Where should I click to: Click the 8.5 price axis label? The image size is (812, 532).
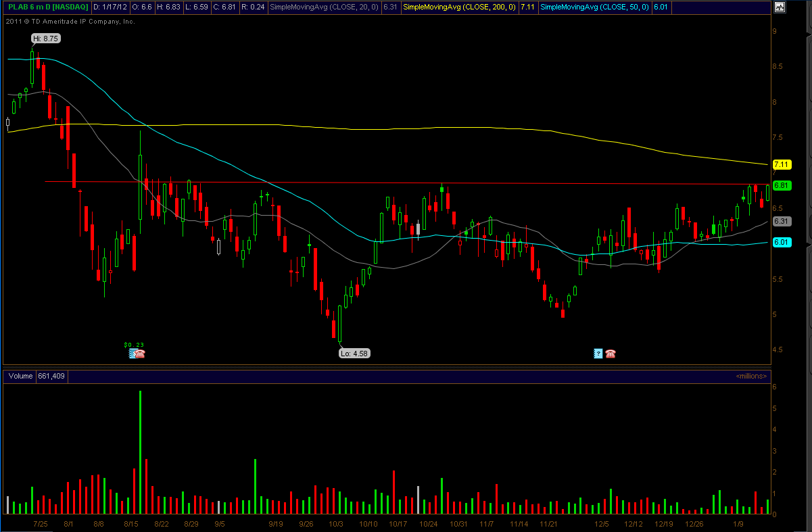778,66
